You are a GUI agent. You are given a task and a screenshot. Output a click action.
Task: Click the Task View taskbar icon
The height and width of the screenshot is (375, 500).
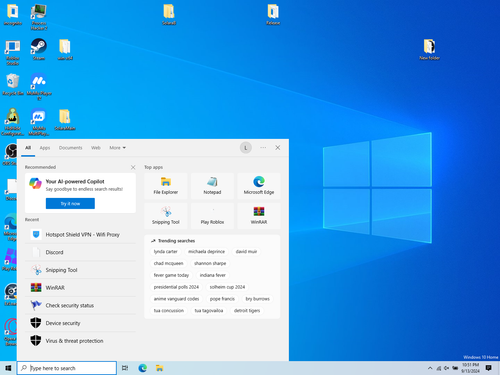click(125, 368)
